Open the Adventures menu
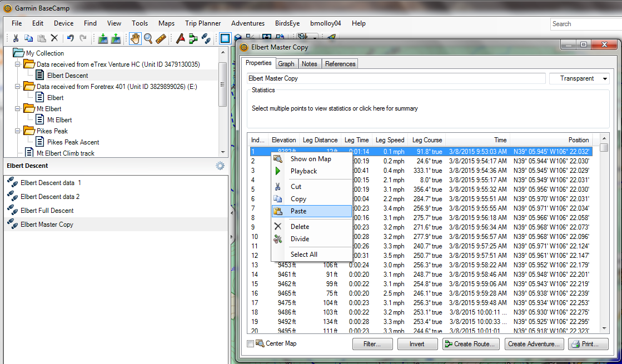Image resolution: width=622 pixels, height=364 pixels. tap(248, 23)
